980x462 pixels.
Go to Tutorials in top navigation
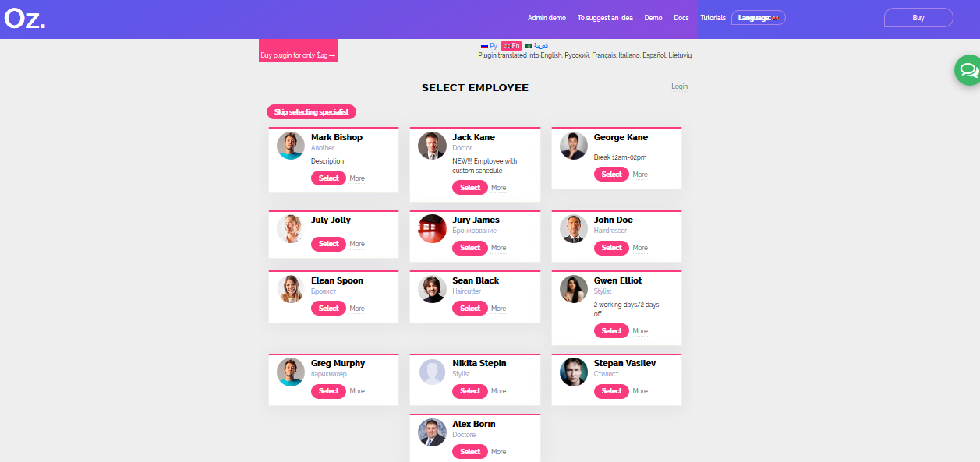click(713, 18)
